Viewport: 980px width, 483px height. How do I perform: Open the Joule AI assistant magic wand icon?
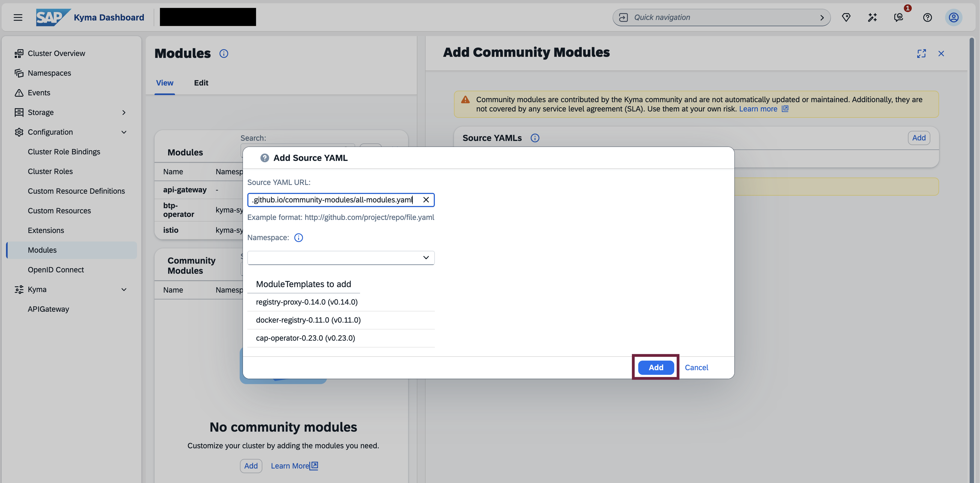click(x=872, y=17)
